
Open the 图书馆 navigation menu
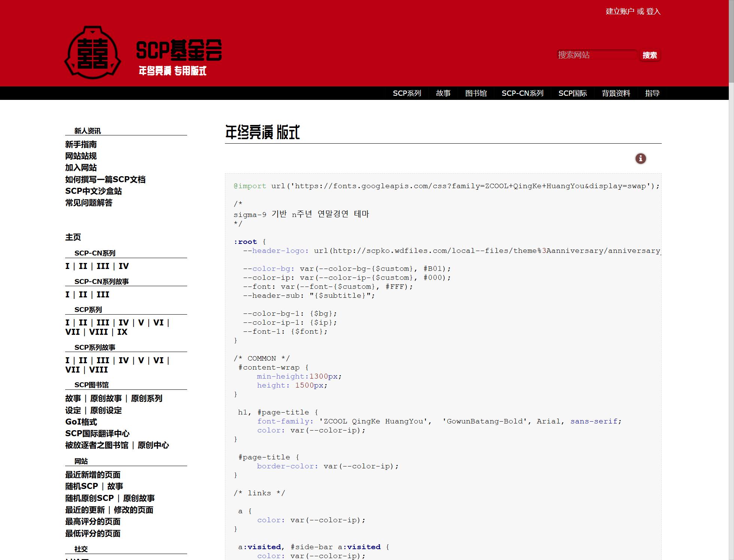tap(476, 93)
